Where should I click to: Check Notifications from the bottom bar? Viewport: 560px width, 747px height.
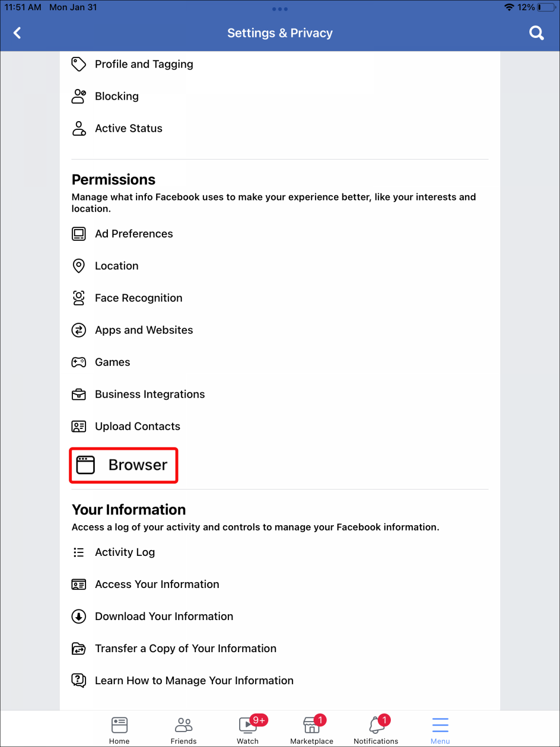pos(376,728)
